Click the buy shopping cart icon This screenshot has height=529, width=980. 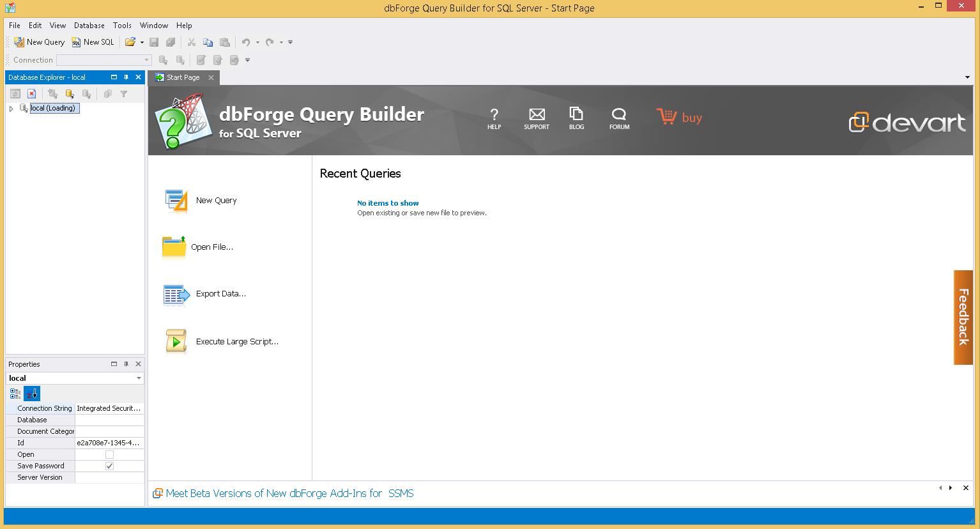[667, 116]
